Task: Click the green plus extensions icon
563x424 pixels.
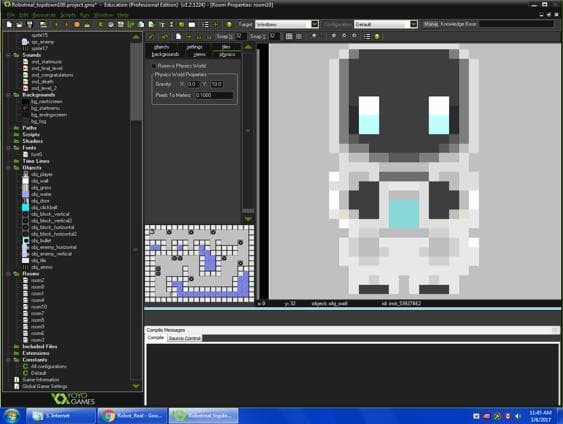Action: point(215,24)
